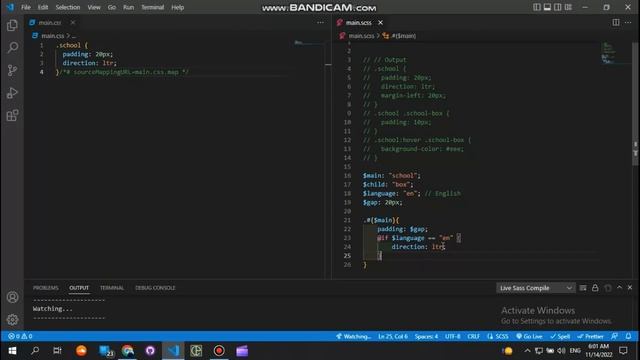Toggle output auto scroll lock

click(x=595, y=288)
